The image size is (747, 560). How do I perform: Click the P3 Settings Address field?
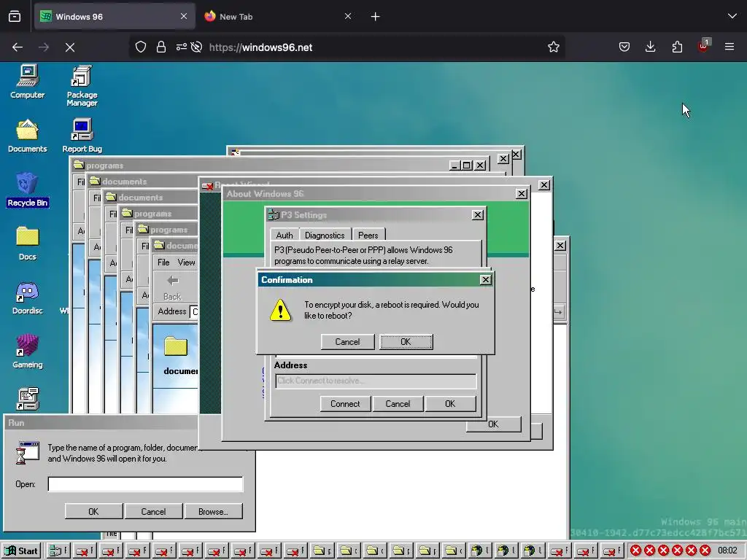(376, 381)
